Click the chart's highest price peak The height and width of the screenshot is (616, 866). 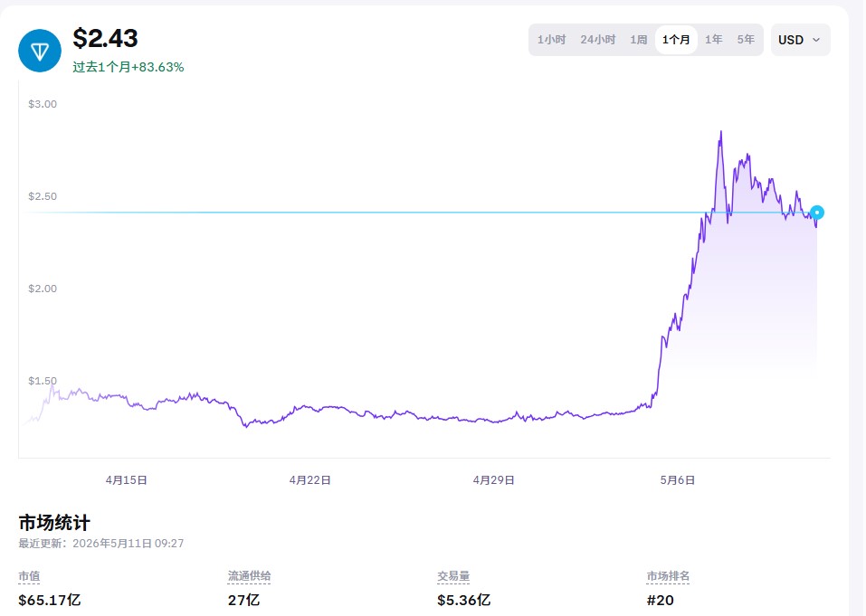pyautogui.click(x=720, y=132)
